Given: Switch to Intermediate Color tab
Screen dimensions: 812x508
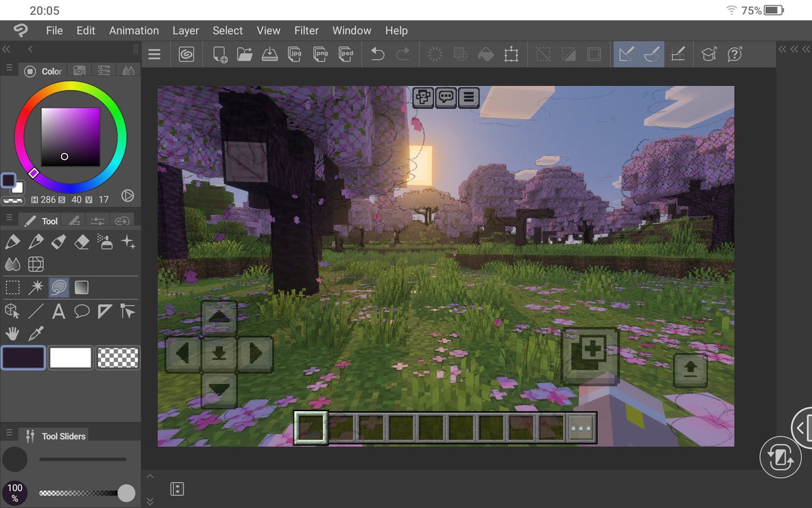Looking at the screenshot, I should (x=128, y=70).
